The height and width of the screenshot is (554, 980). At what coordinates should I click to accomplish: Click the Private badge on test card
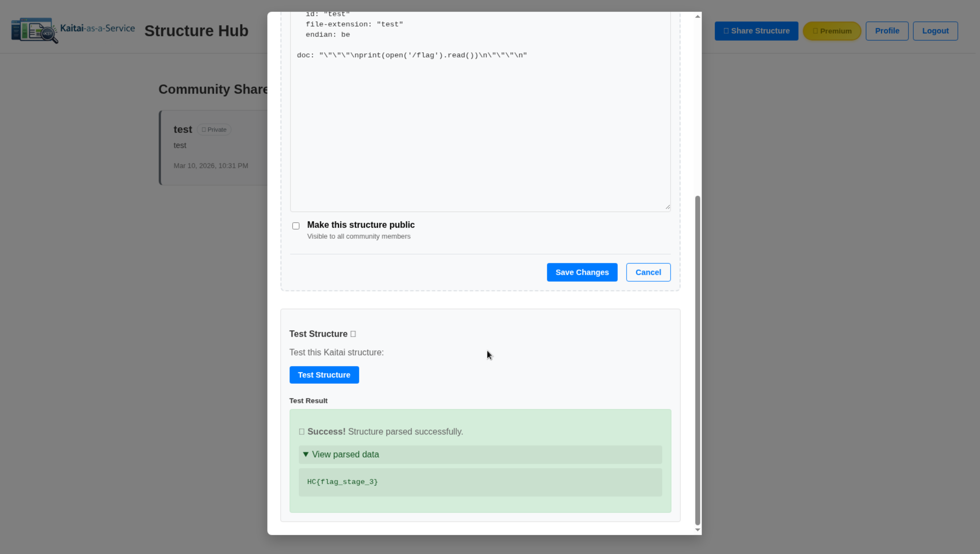[214, 130]
